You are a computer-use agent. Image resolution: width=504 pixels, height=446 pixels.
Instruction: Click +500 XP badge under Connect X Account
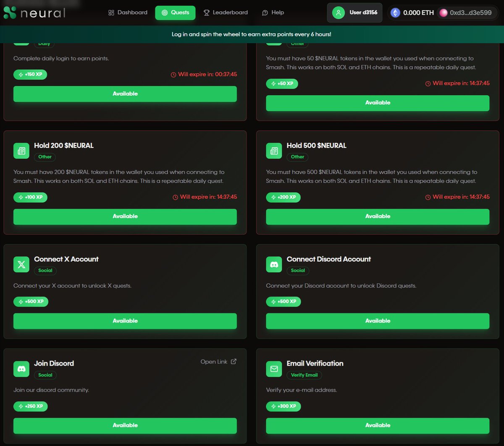tap(31, 302)
